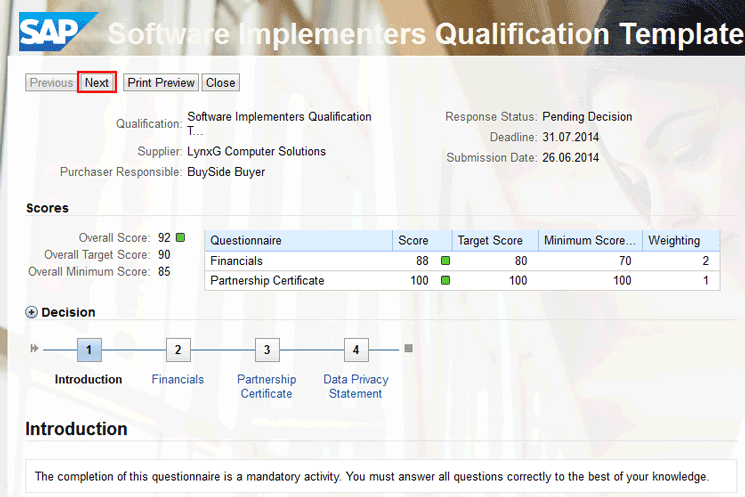Image resolution: width=745 pixels, height=497 pixels.
Task: Click the green indicator in Partnership Certificate row
Action: [x=445, y=280]
